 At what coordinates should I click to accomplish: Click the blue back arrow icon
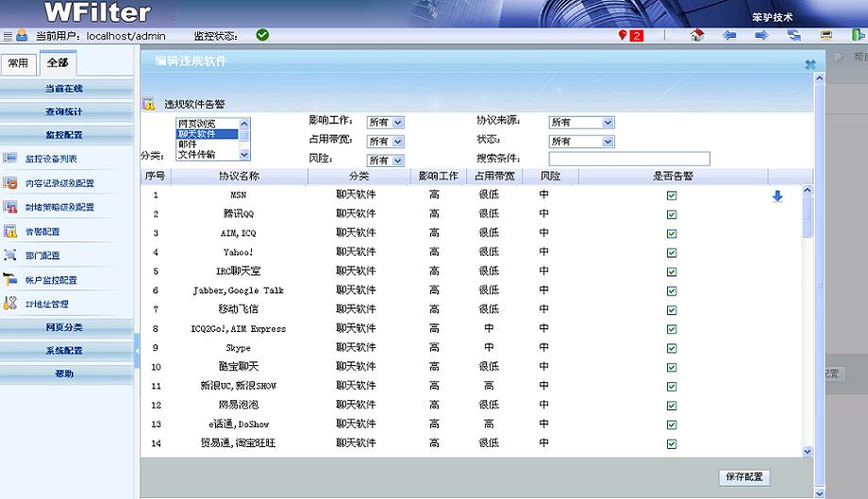(x=729, y=36)
